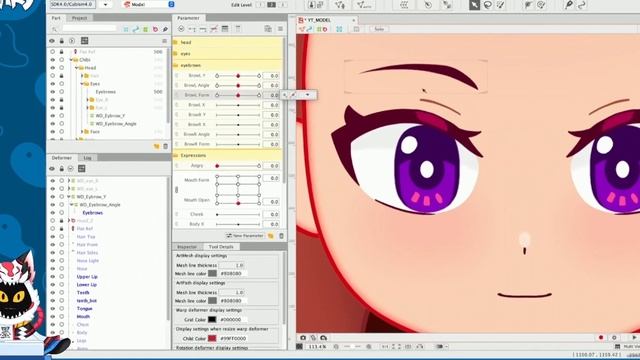Click the texture atlas icon in toolbar
The height and width of the screenshot is (360, 640).
coord(316,5)
